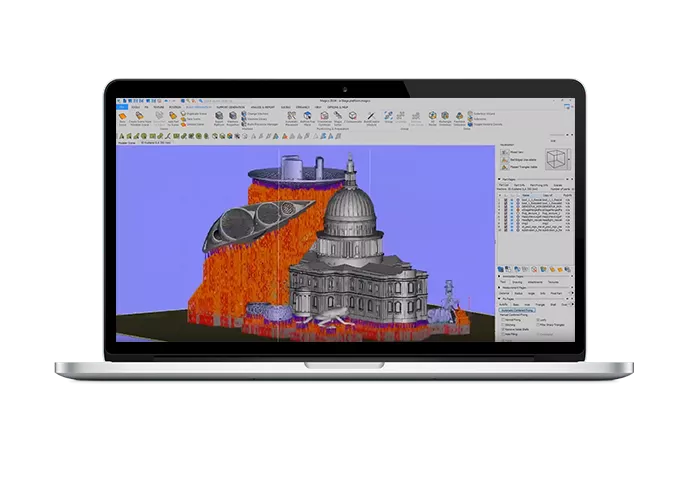This screenshot has height=480, width=690.
Task: Toggle the Hole Filling checkbox
Action: coord(503,334)
